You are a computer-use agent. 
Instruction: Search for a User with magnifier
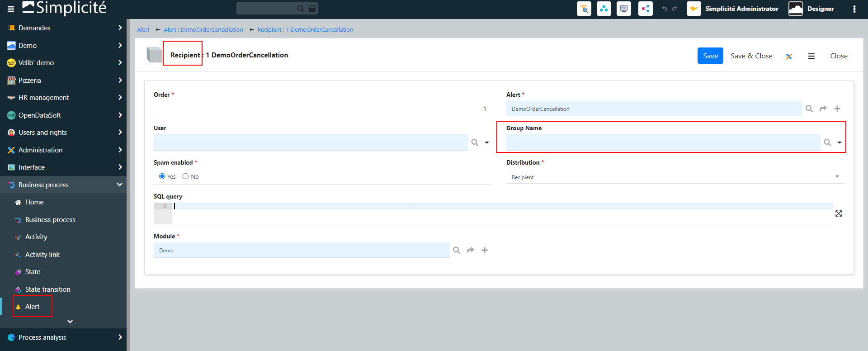(x=475, y=142)
